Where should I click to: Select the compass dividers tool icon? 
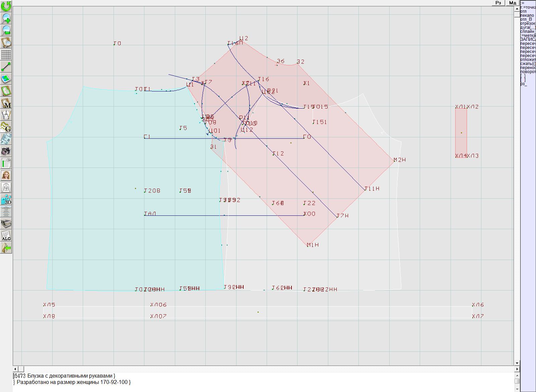(6, 115)
